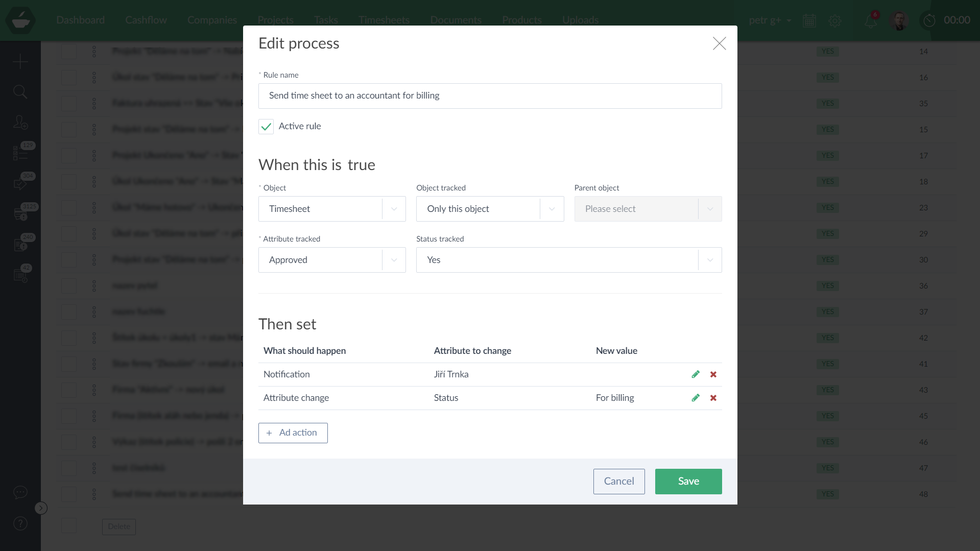
Task: Open the Cashflow menu item
Action: click(146, 20)
